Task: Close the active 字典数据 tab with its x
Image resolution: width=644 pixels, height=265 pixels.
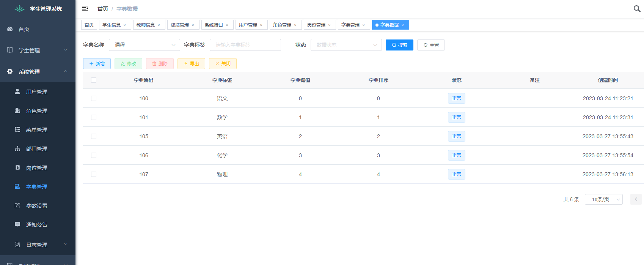Action: point(402,25)
